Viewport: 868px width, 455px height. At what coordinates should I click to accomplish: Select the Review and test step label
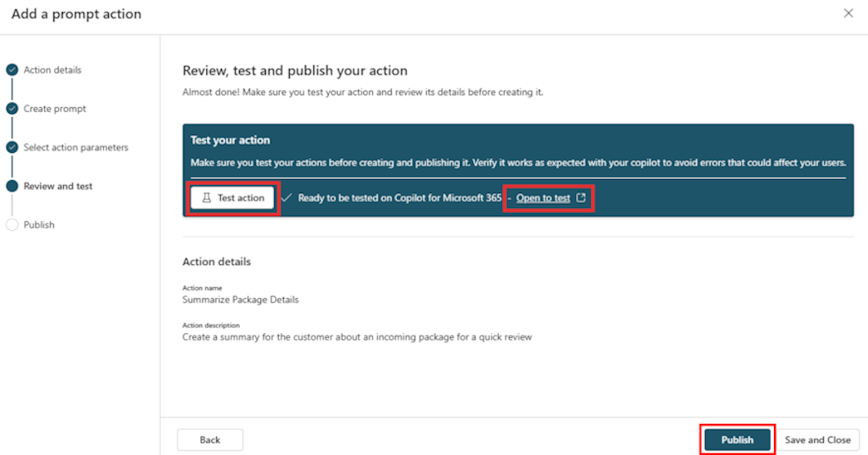(x=58, y=186)
